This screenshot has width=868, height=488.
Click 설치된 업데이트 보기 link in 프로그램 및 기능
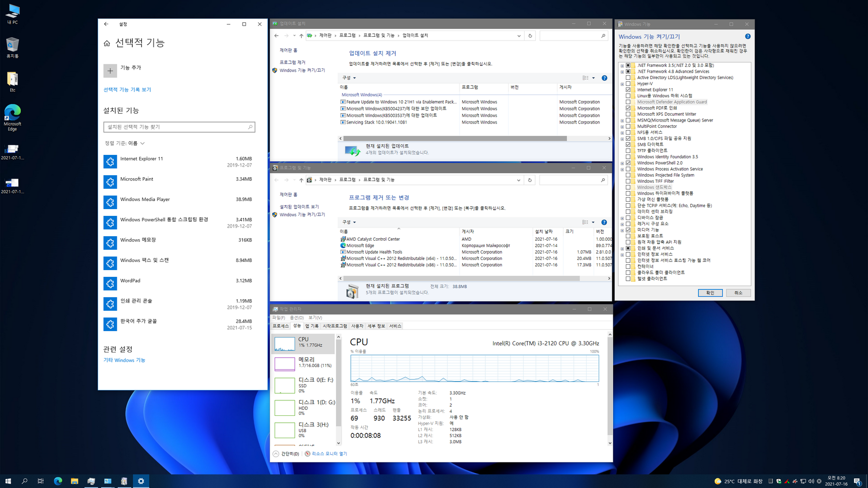point(299,207)
